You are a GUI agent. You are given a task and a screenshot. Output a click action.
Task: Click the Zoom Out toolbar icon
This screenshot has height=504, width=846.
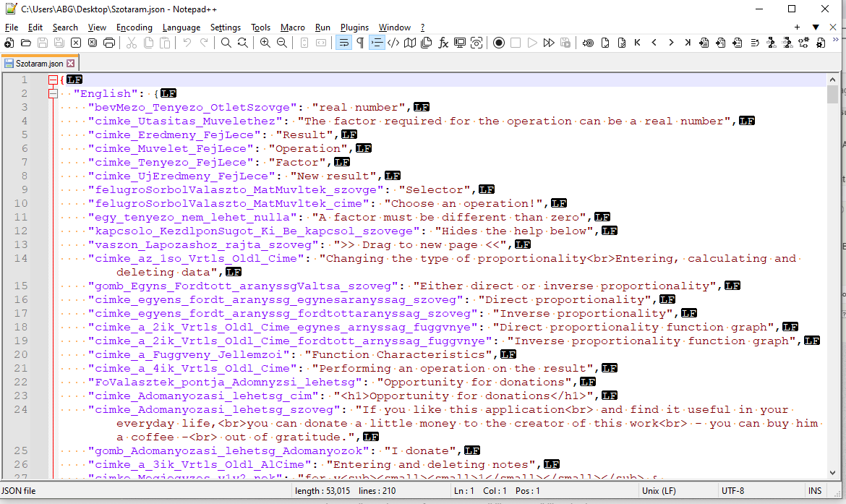pyautogui.click(x=282, y=43)
